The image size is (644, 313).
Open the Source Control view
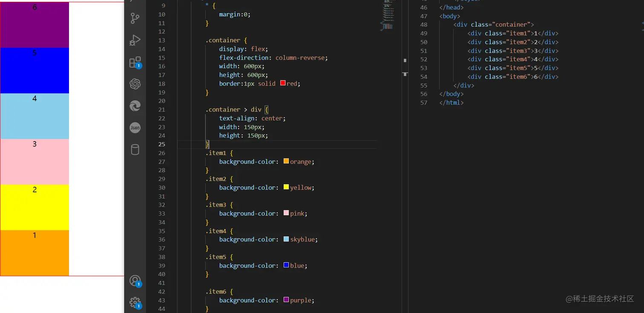135,18
